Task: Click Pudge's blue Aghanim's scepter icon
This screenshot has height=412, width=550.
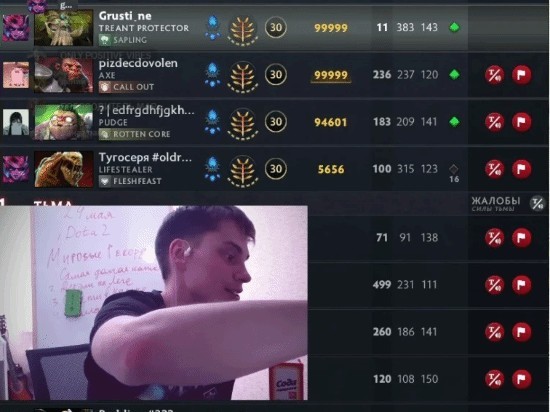Action: [x=213, y=122]
